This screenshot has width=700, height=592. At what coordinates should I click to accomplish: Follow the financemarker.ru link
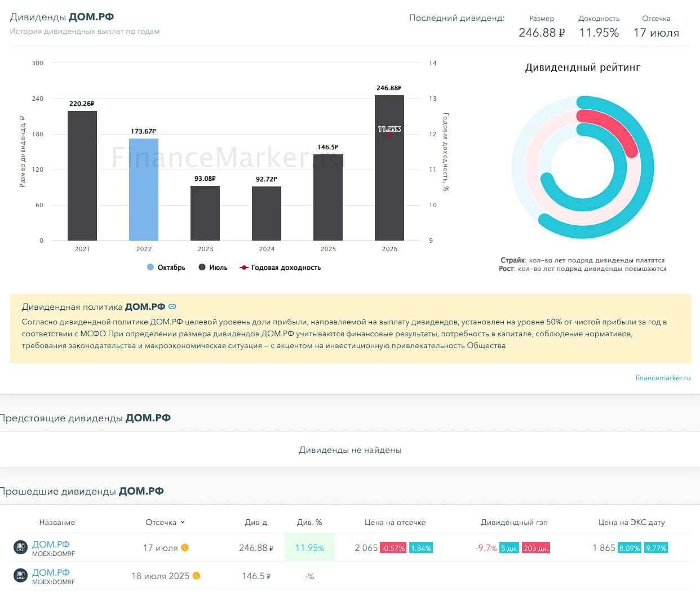click(663, 377)
